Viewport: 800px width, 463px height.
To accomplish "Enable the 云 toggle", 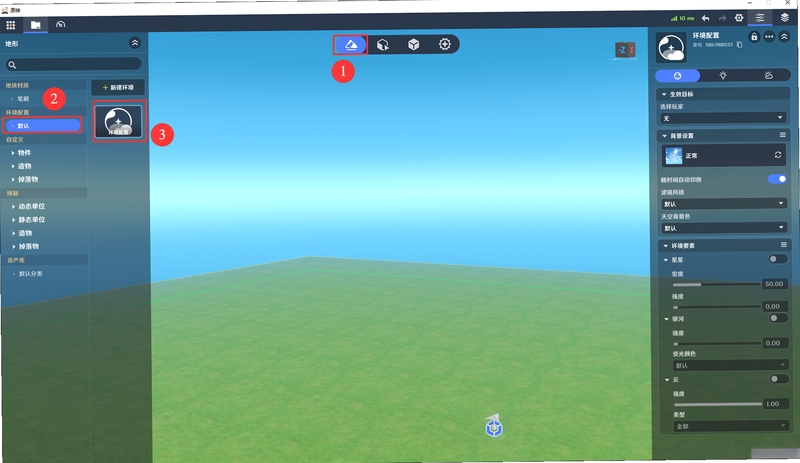I will (x=779, y=379).
